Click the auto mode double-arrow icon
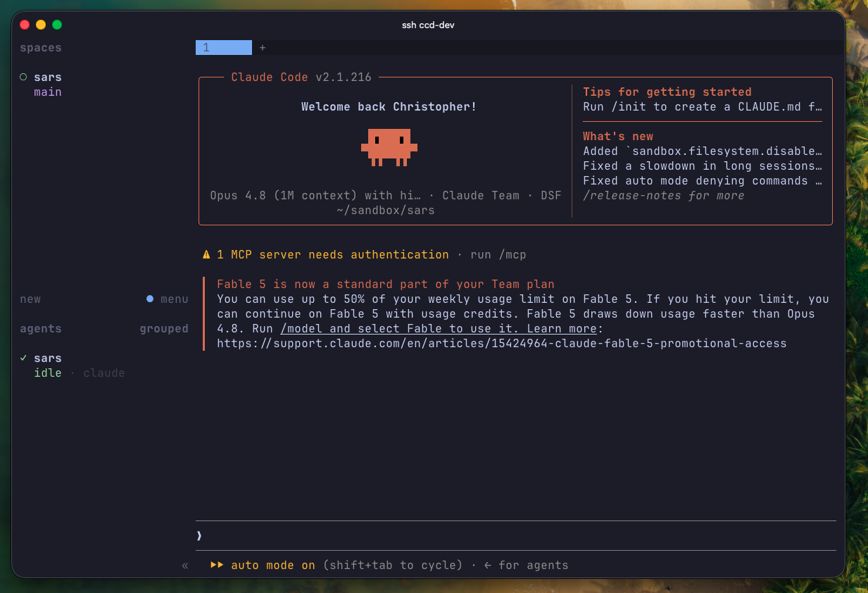868x593 pixels. [217, 566]
